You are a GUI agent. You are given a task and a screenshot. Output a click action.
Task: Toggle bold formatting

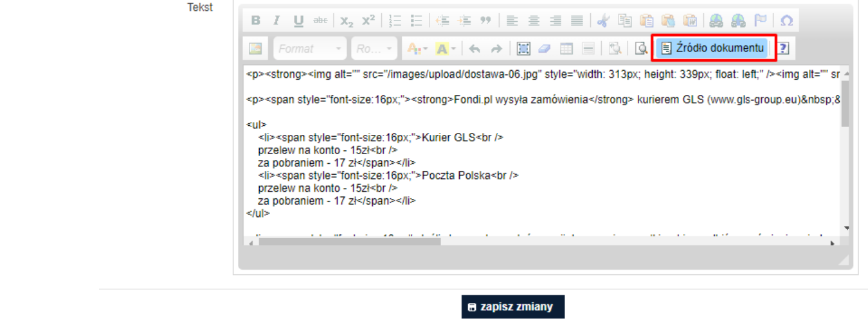255,21
